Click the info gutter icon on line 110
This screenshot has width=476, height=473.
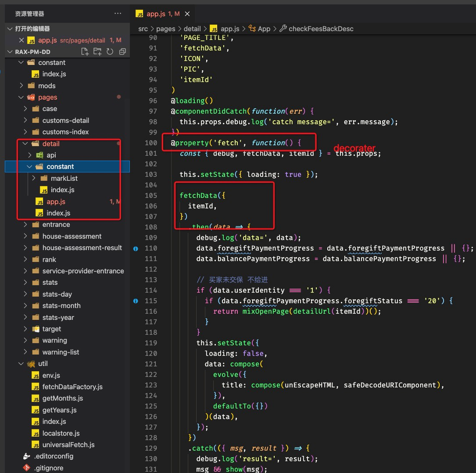pos(136,248)
